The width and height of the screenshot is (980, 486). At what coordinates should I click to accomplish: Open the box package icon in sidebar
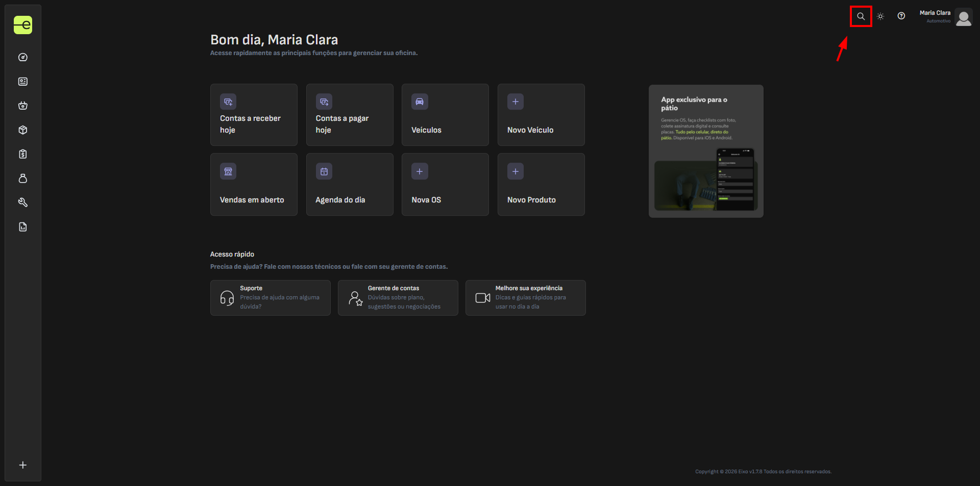23,130
